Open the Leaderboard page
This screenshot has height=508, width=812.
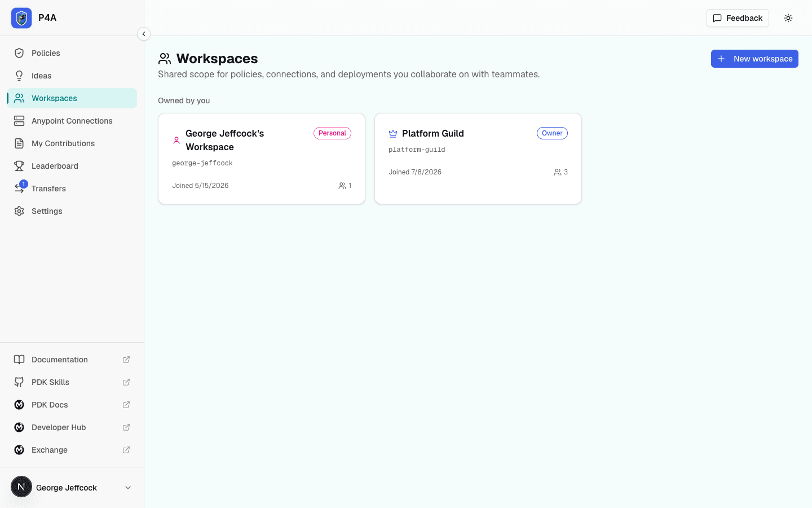pos(72,166)
